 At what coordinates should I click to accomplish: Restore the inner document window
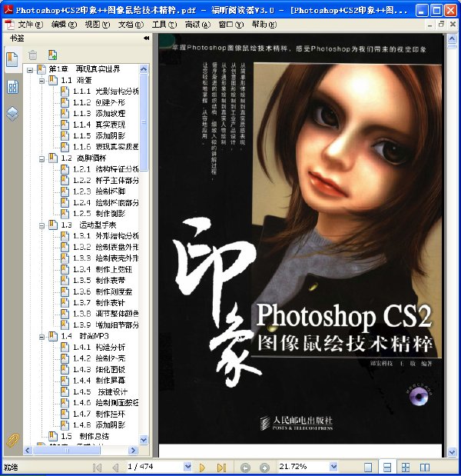[x=442, y=25]
